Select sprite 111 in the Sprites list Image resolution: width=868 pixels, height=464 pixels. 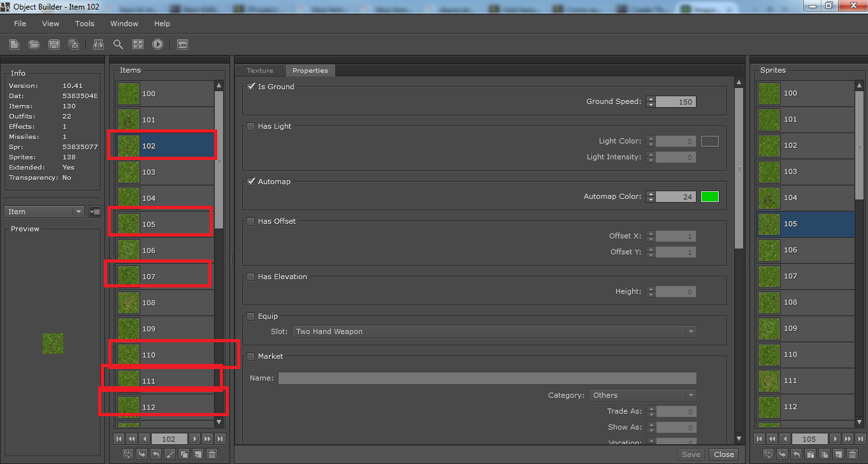pyautogui.click(x=806, y=381)
